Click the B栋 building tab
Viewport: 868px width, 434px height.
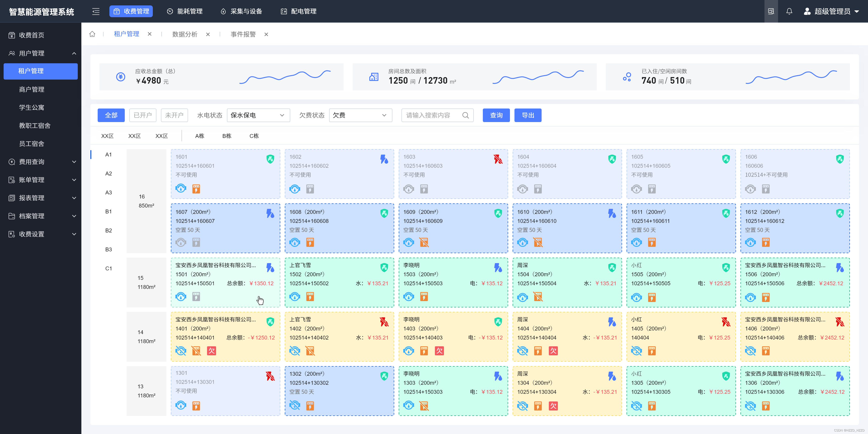226,136
